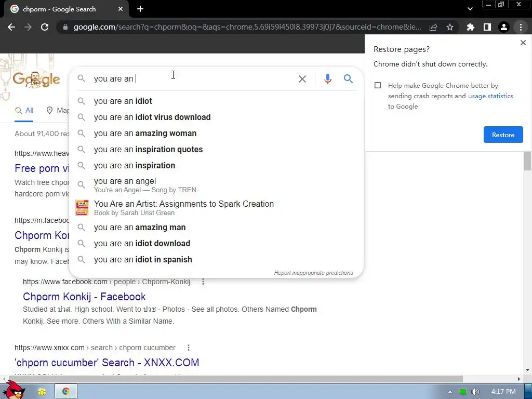Click the Google doodle logo
The height and width of the screenshot is (399, 532).
(x=36, y=79)
